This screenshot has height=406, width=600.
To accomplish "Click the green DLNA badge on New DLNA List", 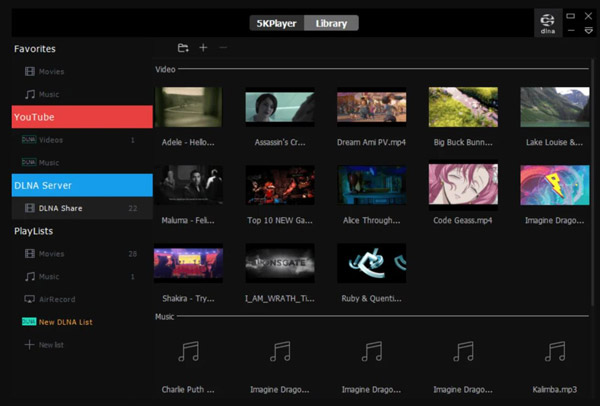I will 29,321.
